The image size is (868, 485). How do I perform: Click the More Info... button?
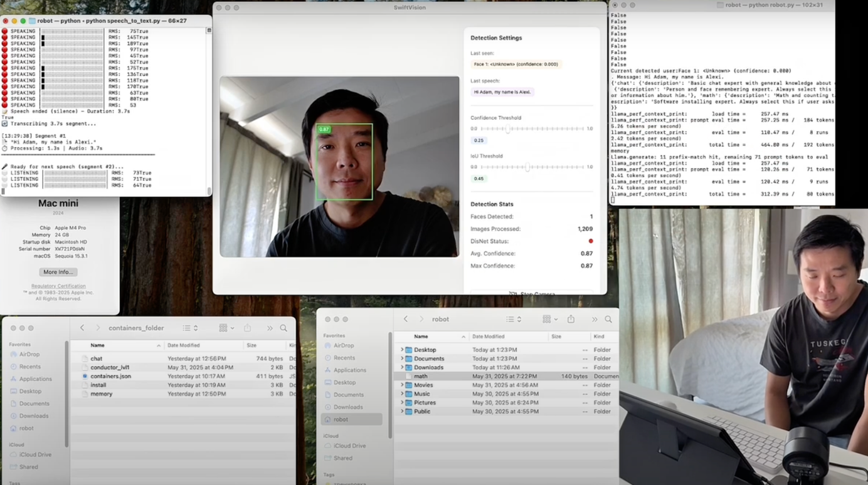pos(58,272)
